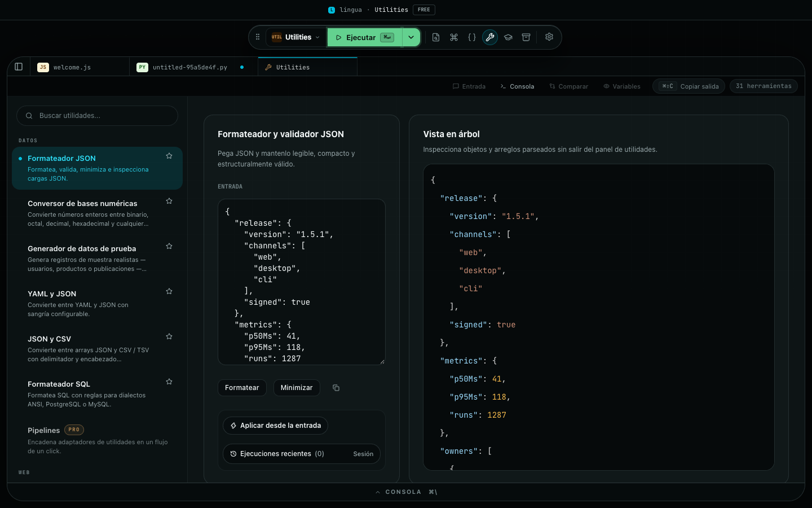This screenshot has width=812, height=508.
Task: Click the unsaved dot on untitled tab
Action: coord(242,67)
